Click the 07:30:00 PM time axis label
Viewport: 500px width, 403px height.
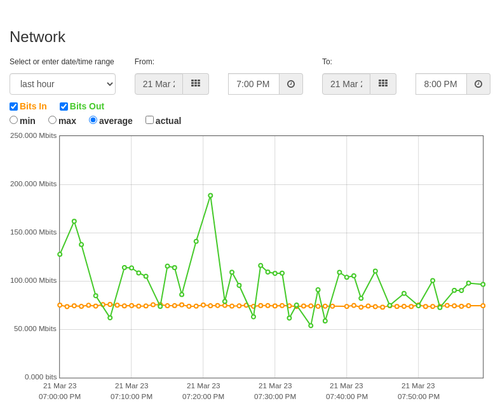coord(275,397)
